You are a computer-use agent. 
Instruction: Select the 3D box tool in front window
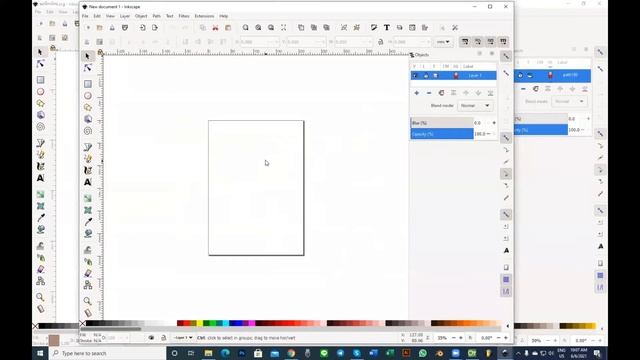(88, 119)
